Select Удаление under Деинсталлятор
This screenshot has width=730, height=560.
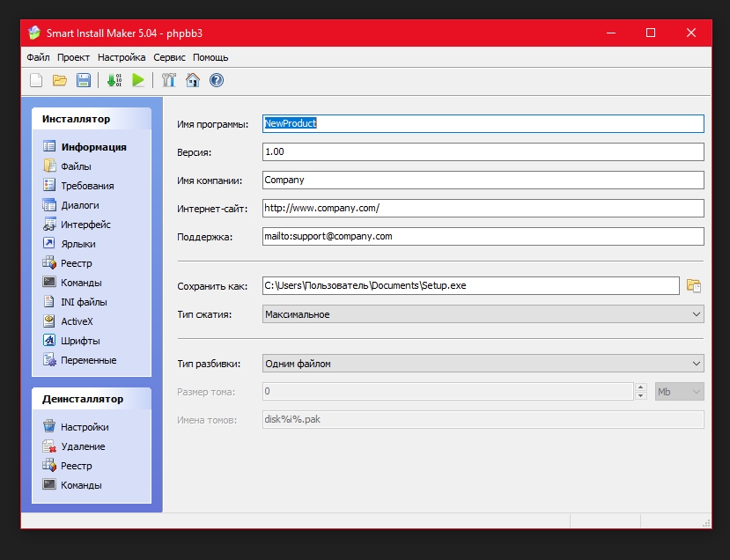[83, 446]
